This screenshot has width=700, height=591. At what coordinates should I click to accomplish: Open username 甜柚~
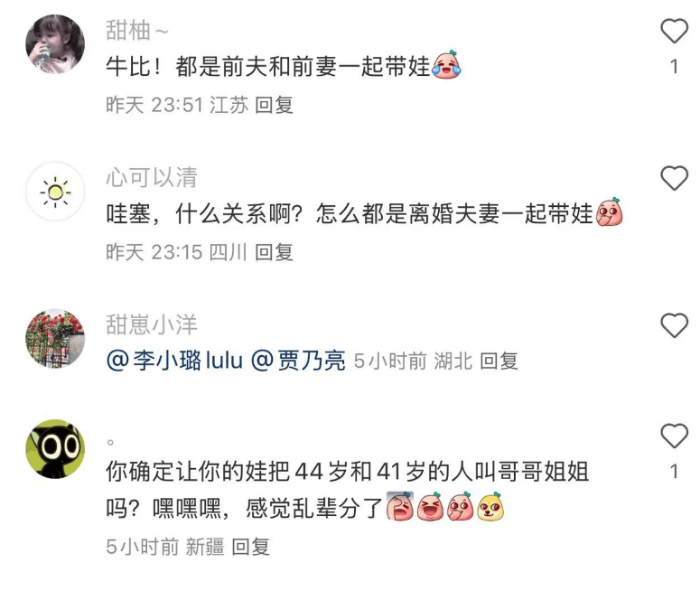point(137,31)
